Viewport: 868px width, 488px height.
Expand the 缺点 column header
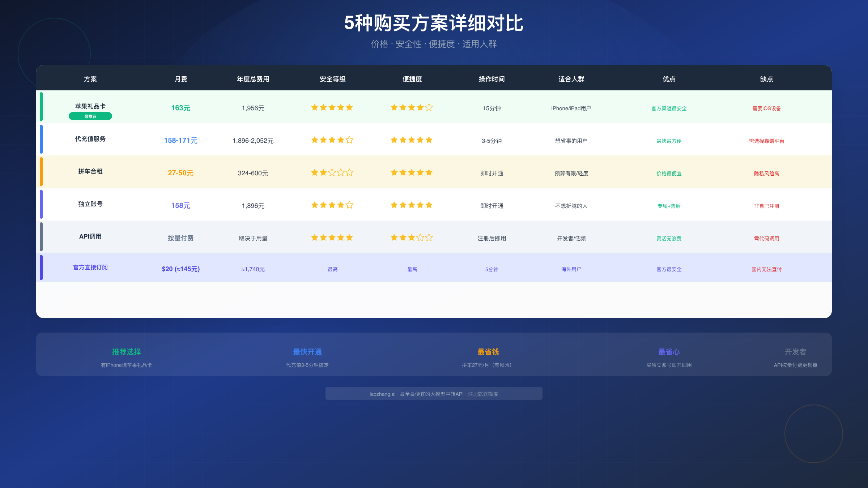[x=767, y=79]
